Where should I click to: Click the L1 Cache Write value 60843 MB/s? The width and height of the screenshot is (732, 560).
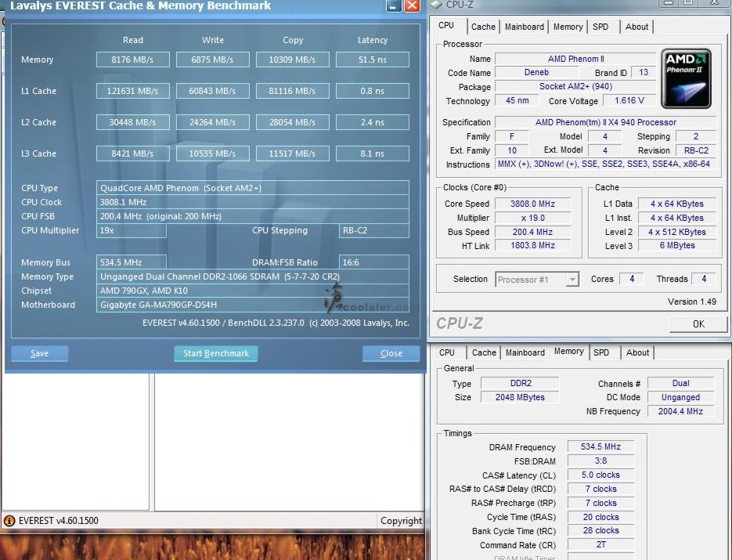click(212, 91)
